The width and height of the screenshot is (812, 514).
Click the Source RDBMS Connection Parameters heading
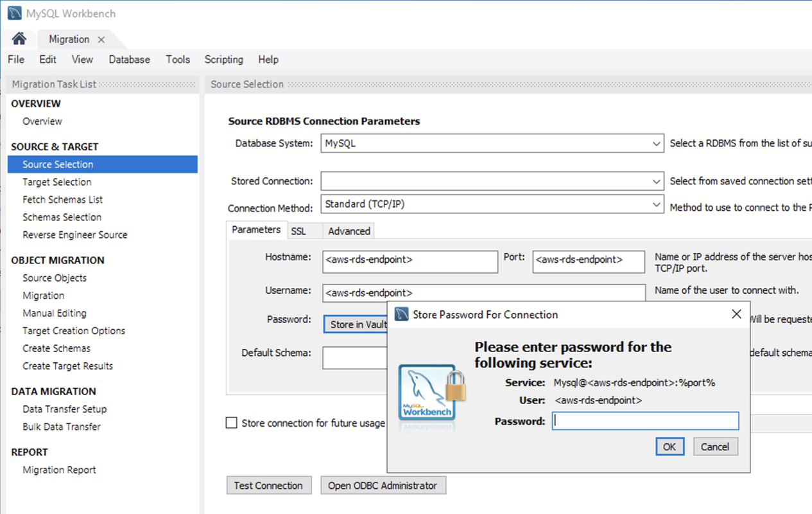(x=324, y=121)
